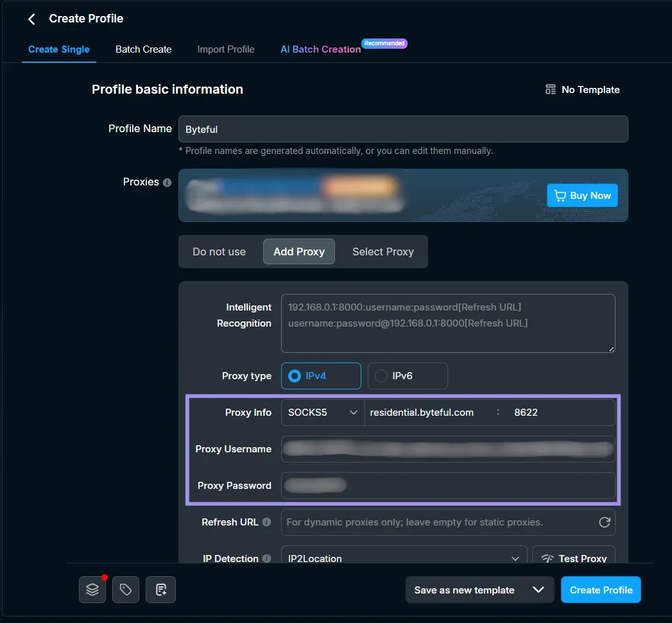Go back using the back arrow
Image resolution: width=672 pixels, height=623 pixels.
[31, 19]
